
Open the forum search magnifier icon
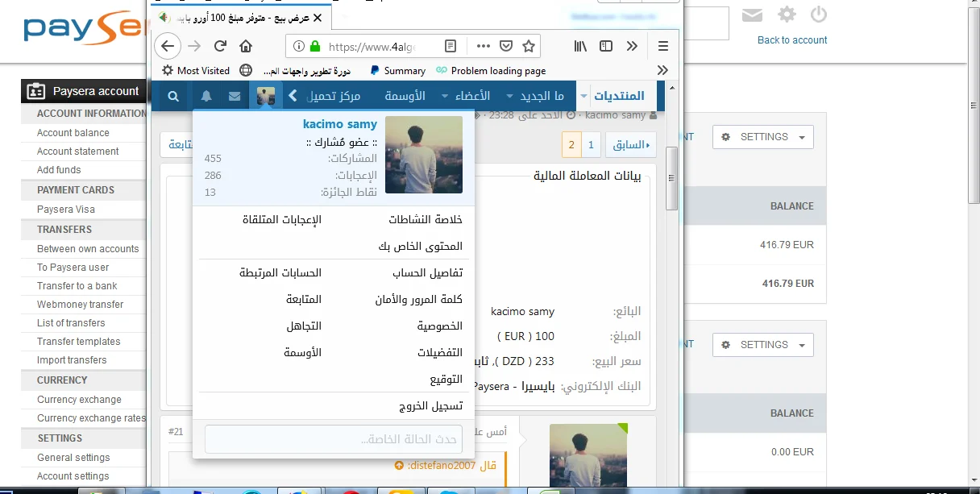[173, 97]
